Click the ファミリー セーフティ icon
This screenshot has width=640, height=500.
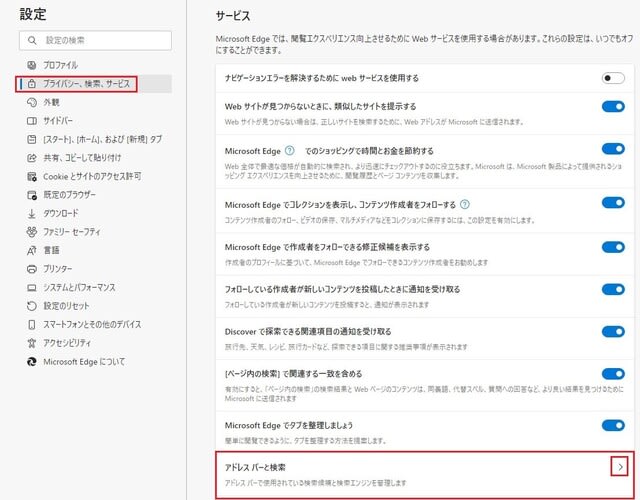(31, 232)
